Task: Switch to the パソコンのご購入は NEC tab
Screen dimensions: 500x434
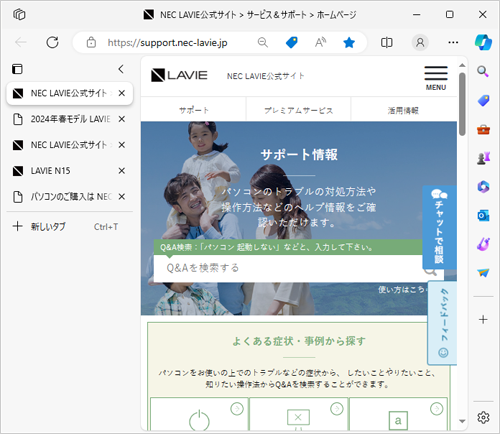Action: tap(70, 197)
